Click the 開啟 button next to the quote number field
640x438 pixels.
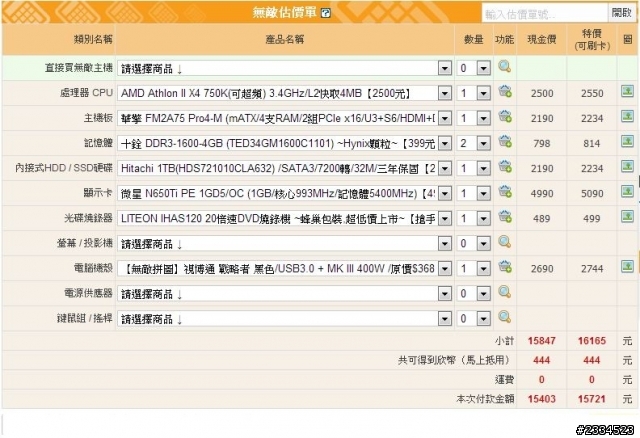[622, 13]
